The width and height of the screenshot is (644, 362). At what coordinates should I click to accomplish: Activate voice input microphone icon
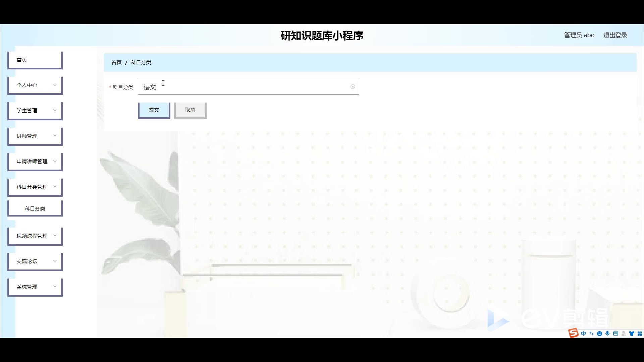(607, 334)
